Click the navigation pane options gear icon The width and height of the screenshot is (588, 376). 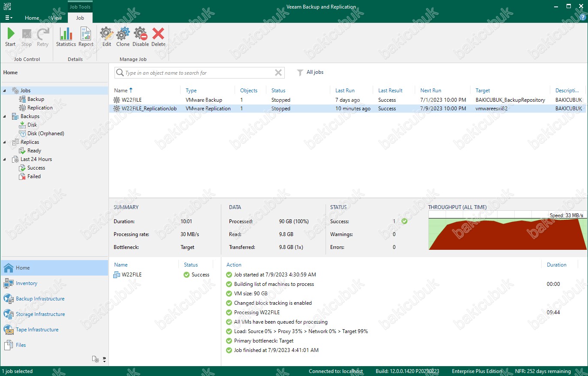(96, 359)
